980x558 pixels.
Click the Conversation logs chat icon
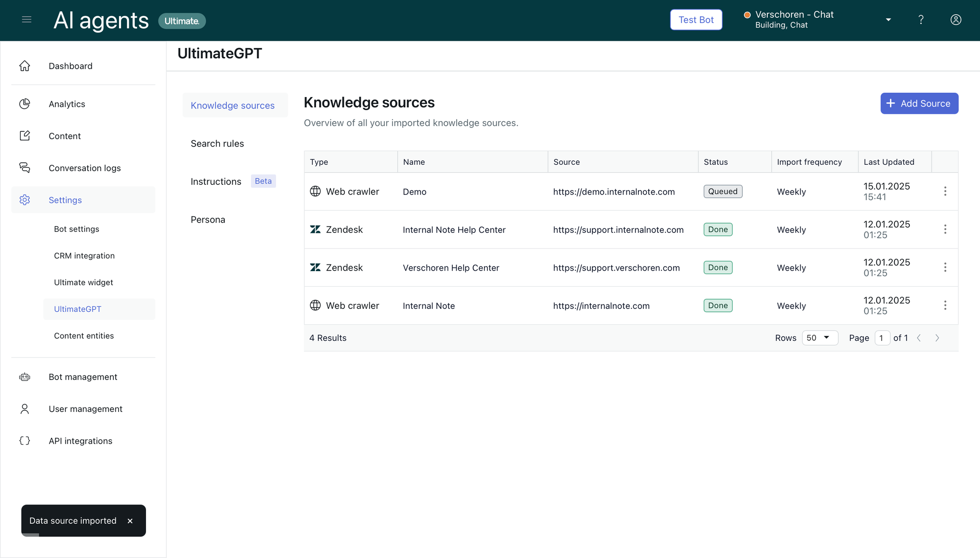coord(25,168)
